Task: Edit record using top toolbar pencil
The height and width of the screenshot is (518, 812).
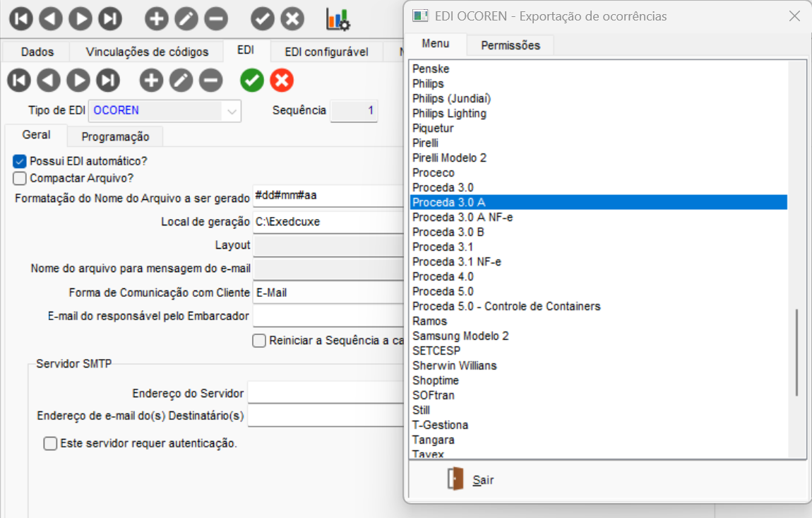Action: (186, 19)
